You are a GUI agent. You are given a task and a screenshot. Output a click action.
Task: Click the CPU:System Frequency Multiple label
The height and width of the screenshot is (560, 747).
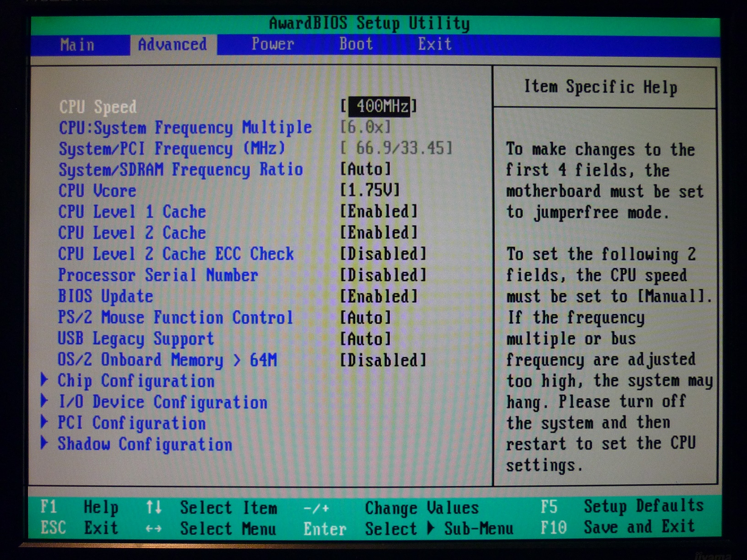tap(185, 128)
